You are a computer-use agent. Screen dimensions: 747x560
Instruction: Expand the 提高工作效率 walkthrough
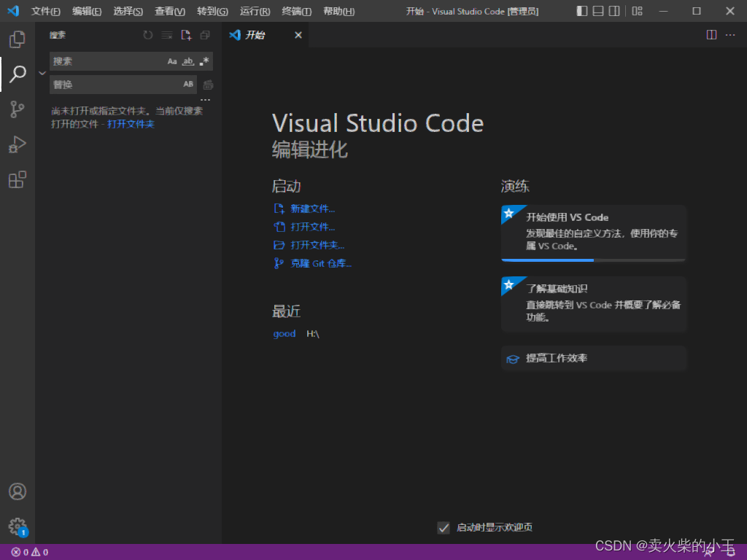[x=594, y=358]
